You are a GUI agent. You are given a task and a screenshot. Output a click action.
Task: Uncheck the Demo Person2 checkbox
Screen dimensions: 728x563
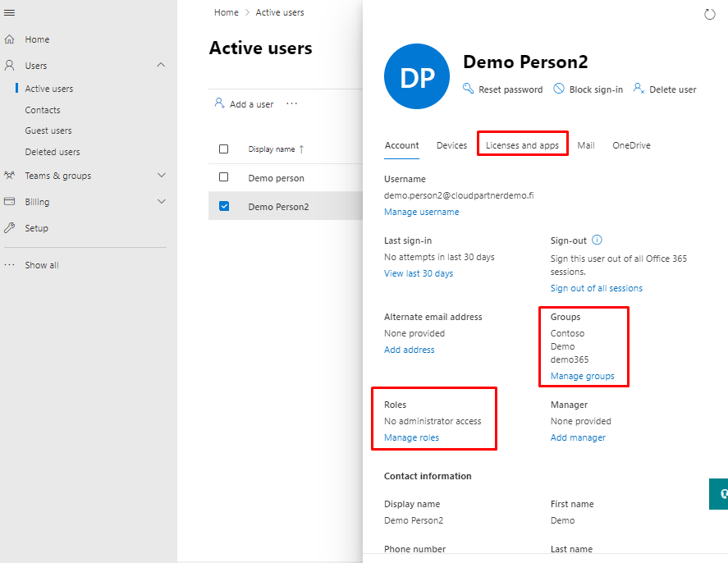[x=224, y=207]
